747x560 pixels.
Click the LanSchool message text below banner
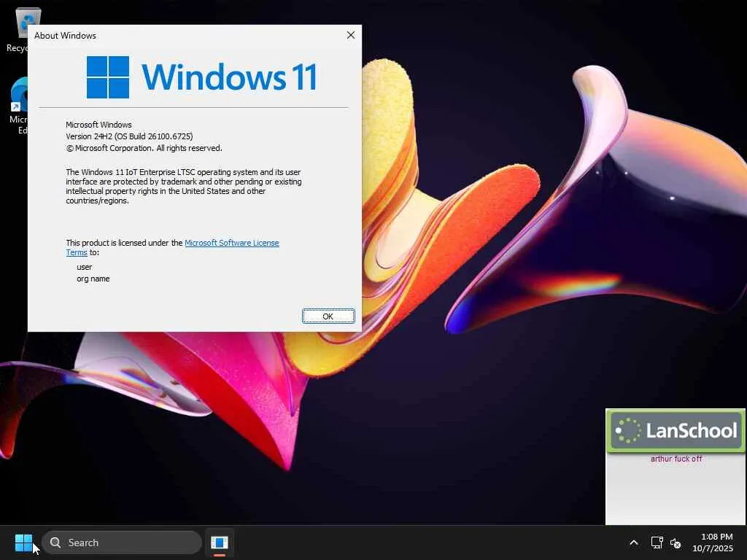pyautogui.click(x=676, y=459)
